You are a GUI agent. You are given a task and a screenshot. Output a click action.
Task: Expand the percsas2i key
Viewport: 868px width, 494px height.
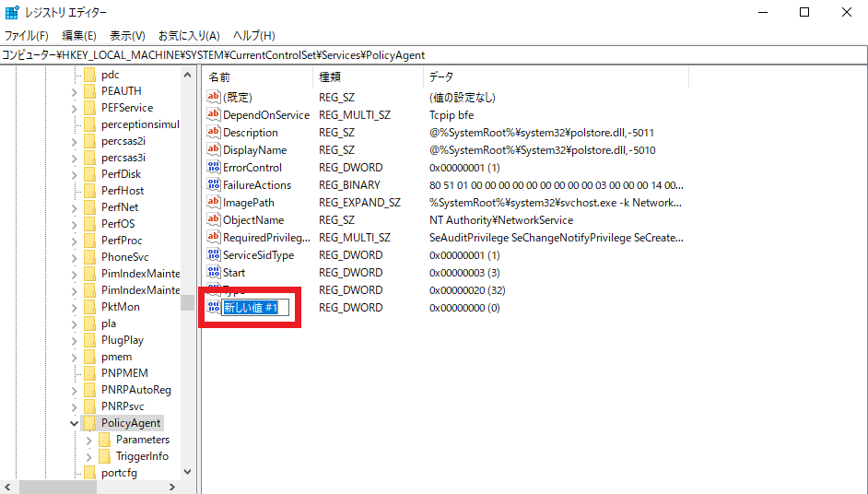(75, 142)
